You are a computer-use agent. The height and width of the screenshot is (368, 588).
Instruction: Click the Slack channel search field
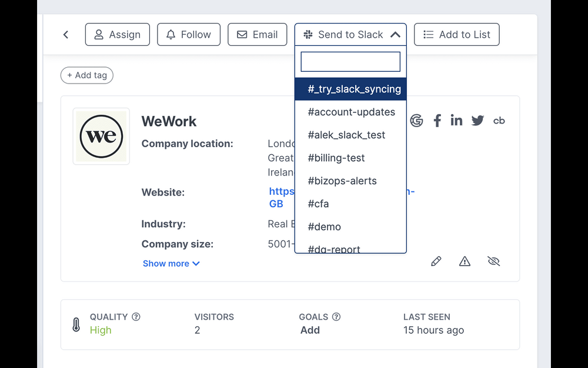350,62
